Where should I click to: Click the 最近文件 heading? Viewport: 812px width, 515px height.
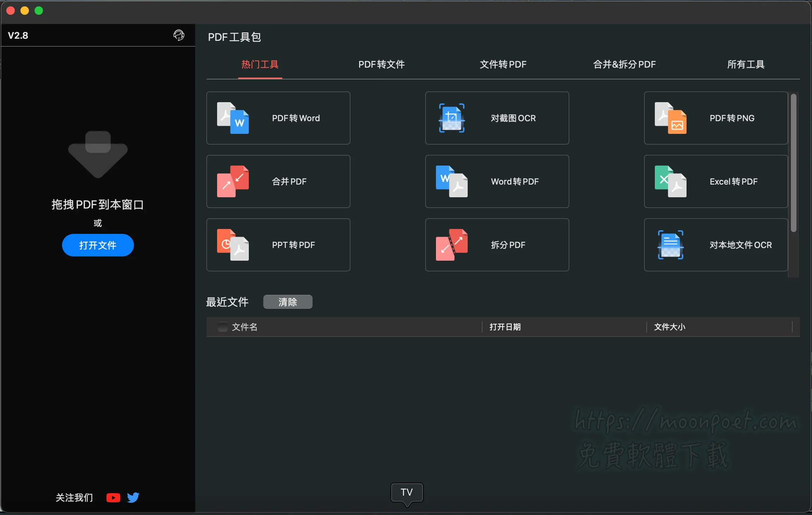pos(227,302)
